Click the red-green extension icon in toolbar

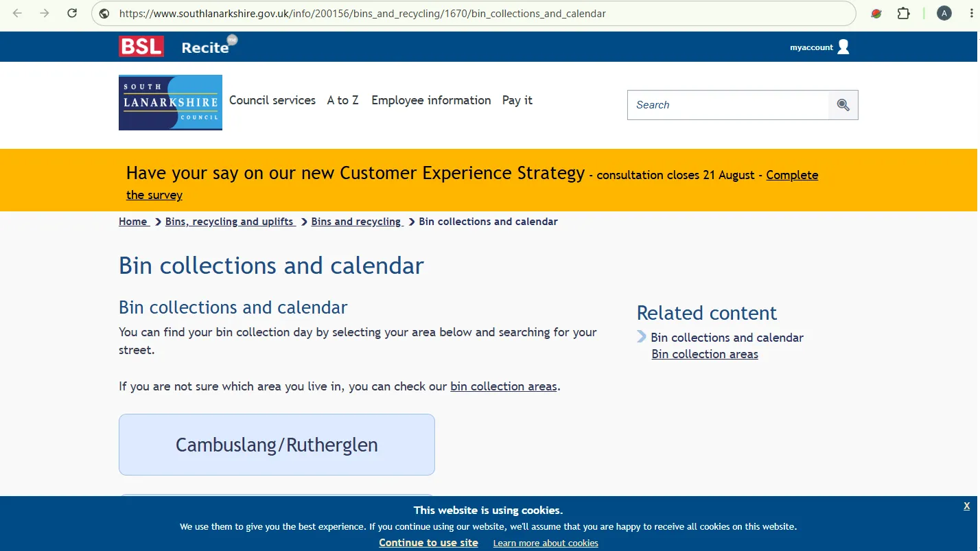coord(876,13)
